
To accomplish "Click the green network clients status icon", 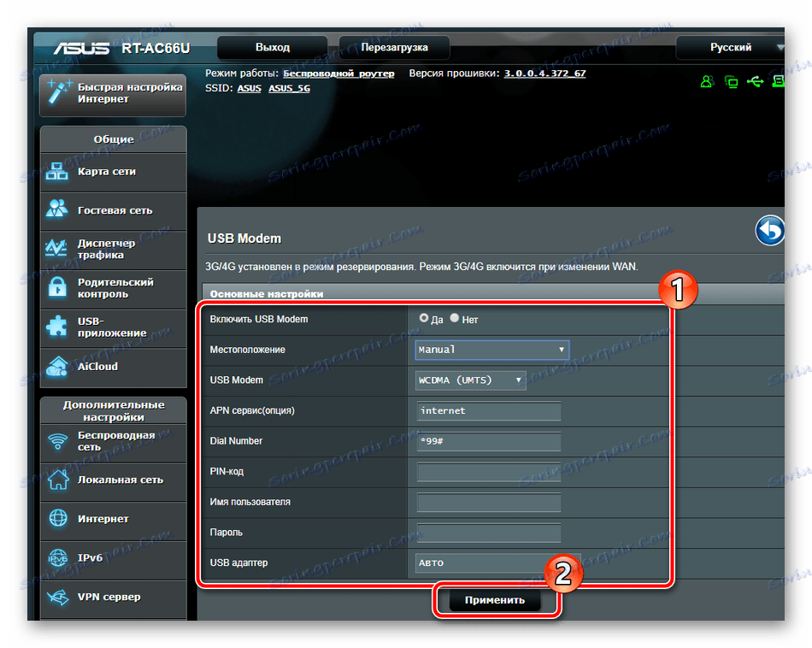I will pos(731,81).
